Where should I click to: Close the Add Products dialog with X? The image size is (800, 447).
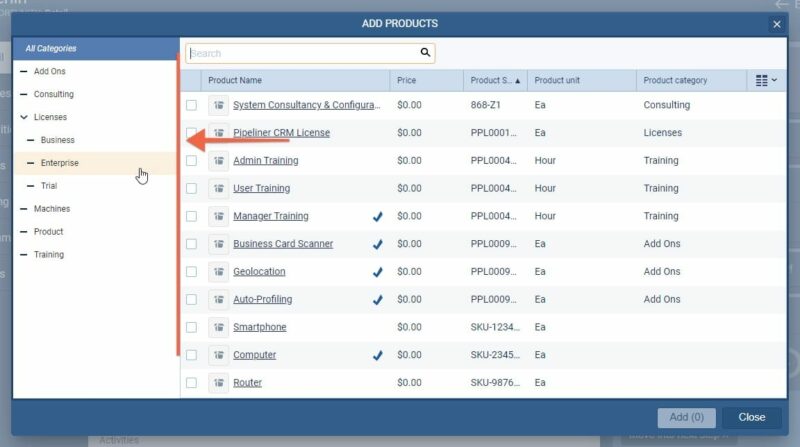[777, 24]
